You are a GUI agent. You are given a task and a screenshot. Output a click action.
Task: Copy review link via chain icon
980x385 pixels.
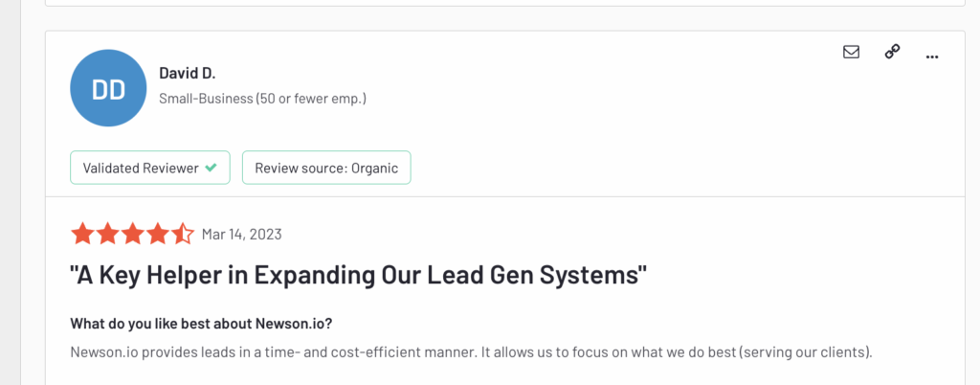point(892,53)
